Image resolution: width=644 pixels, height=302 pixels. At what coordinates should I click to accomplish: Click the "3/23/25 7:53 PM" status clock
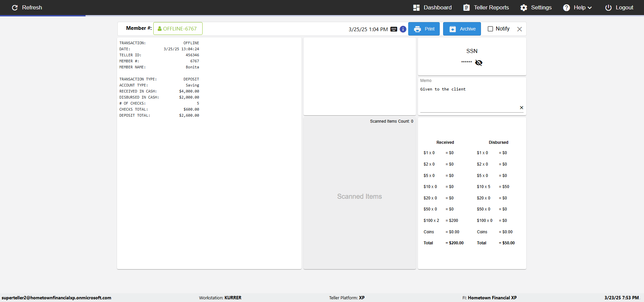coord(622,298)
